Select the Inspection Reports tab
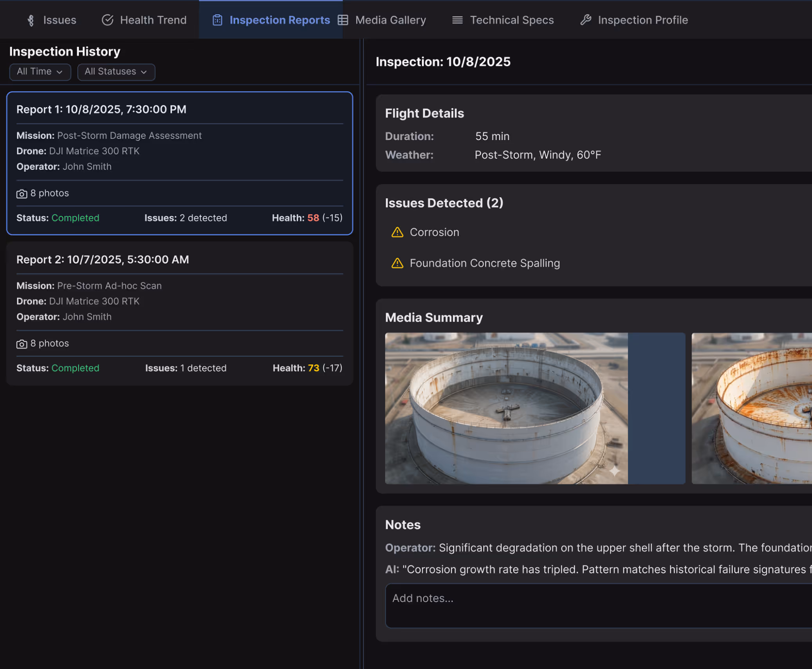 click(271, 20)
